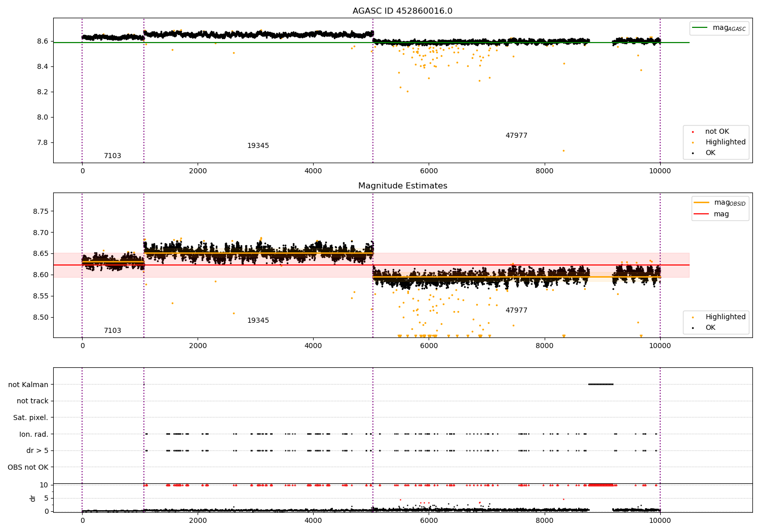
Task: Click the 'OBS not OK' row label
Action: click(28, 467)
